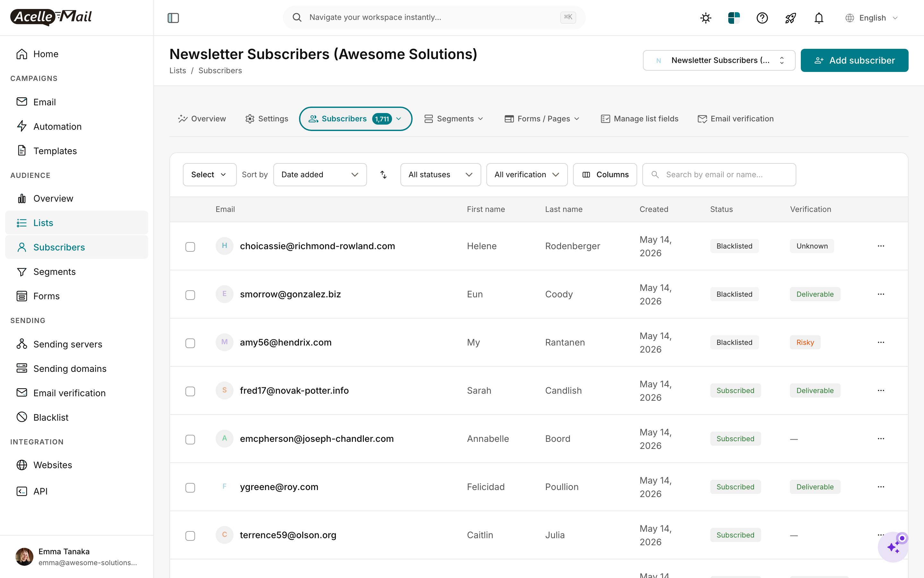The width and height of the screenshot is (924, 578).
Task: Open the teal dashboard grid icon
Action: click(x=734, y=18)
